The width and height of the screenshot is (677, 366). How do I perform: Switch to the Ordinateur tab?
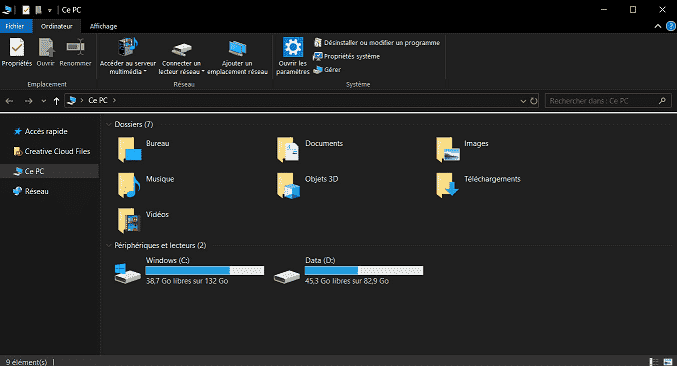pyautogui.click(x=57, y=26)
